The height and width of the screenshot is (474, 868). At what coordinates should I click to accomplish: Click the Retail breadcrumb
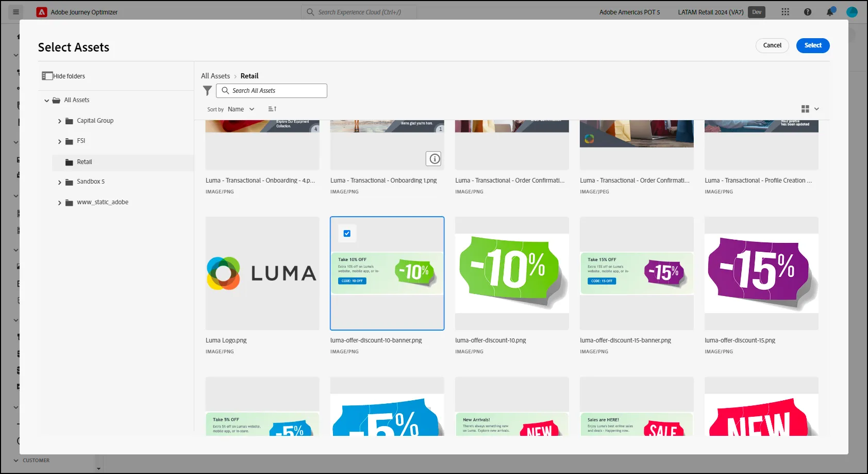(249, 76)
